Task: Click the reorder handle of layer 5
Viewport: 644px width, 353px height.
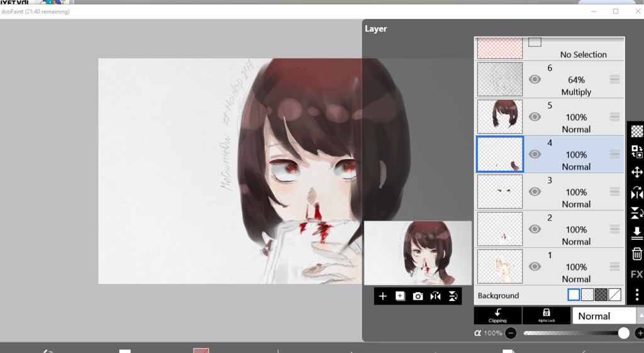Action: click(614, 117)
